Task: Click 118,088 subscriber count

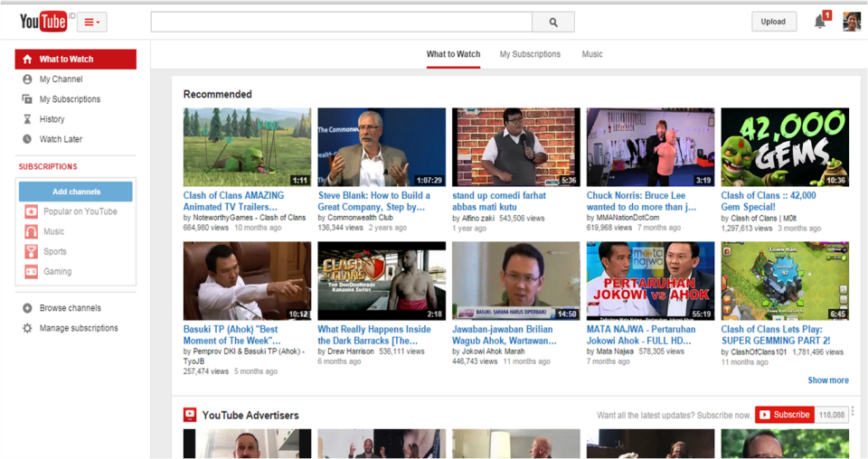Action: coord(832,415)
